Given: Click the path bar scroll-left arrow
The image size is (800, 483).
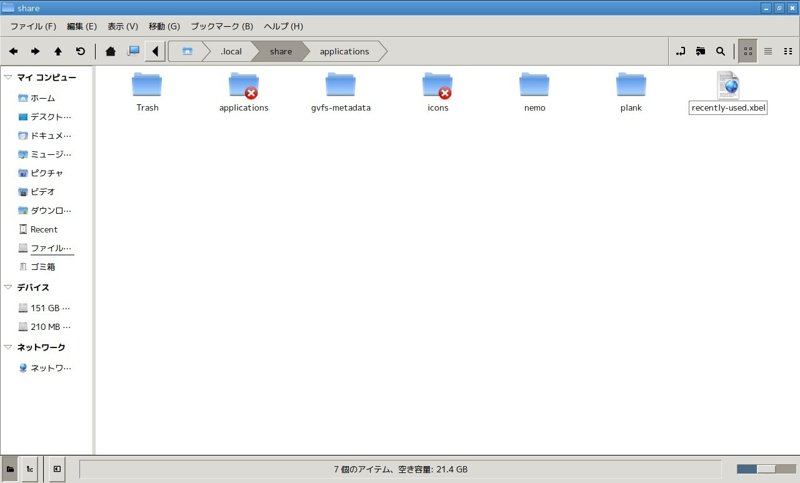Looking at the screenshot, I should [155, 51].
